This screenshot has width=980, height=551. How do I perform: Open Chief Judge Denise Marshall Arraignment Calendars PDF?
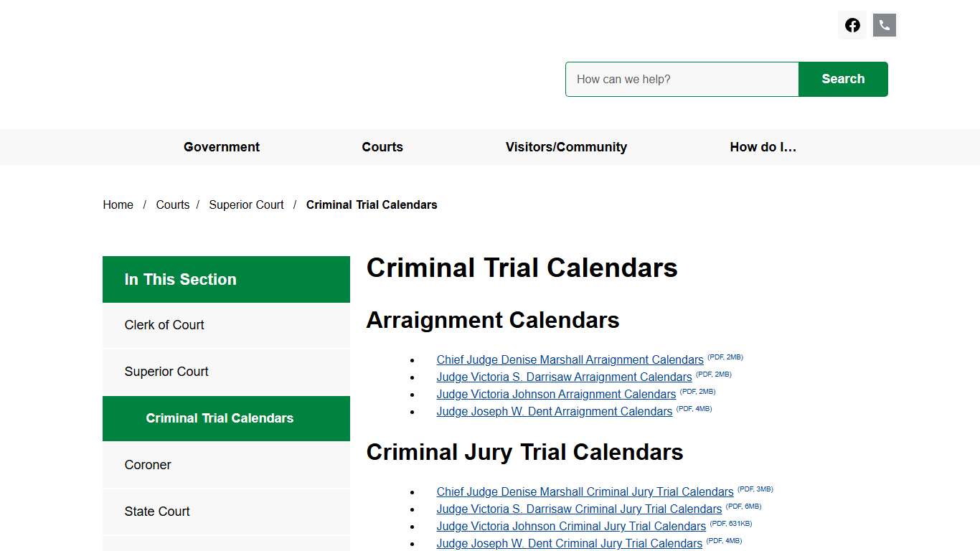[570, 359]
